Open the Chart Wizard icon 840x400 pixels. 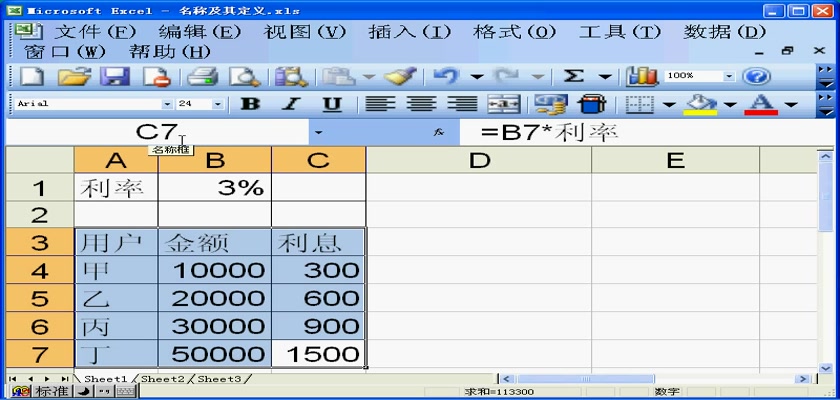click(641, 76)
